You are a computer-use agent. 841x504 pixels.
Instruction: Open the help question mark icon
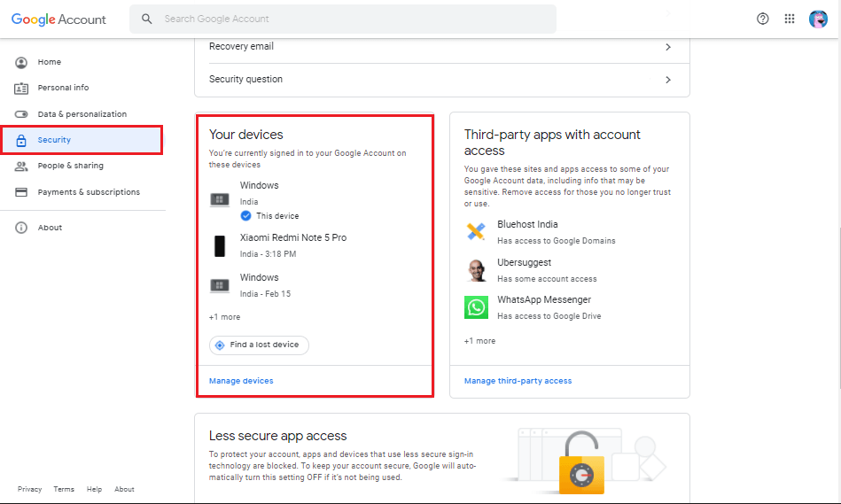coord(762,19)
